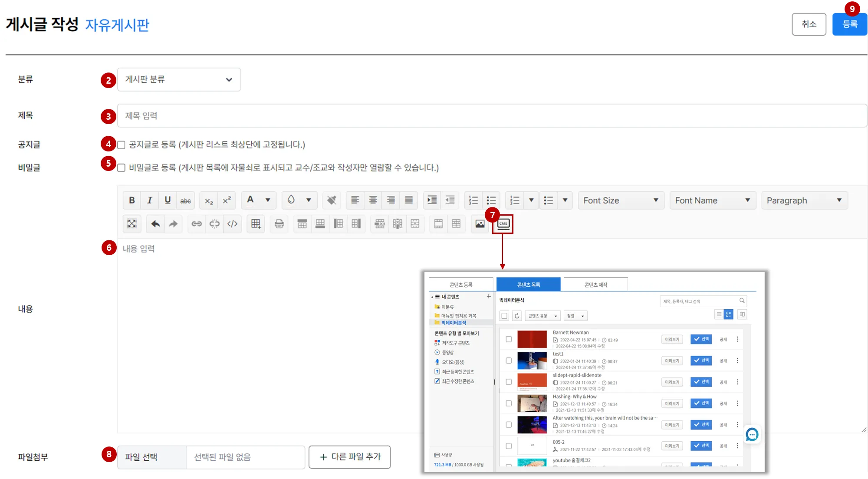The height and width of the screenshot is (479, 868).
Task: Apply italic formatting
Action: point(150,200)
